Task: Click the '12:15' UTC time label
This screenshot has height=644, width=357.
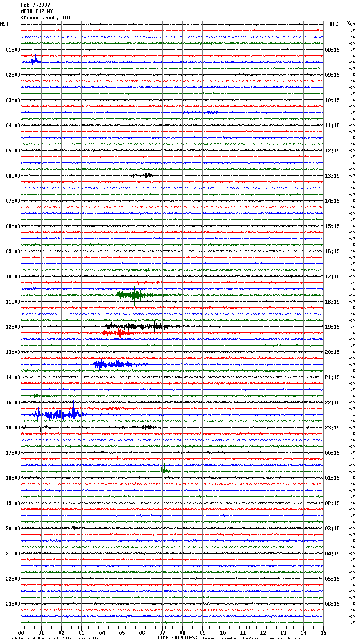Action: click(x=332, y=151)
